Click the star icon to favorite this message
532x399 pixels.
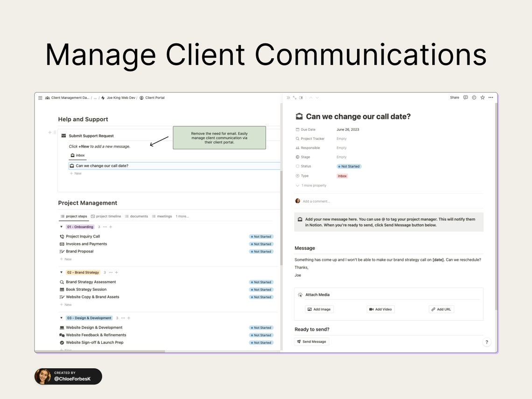click(483, 98)
